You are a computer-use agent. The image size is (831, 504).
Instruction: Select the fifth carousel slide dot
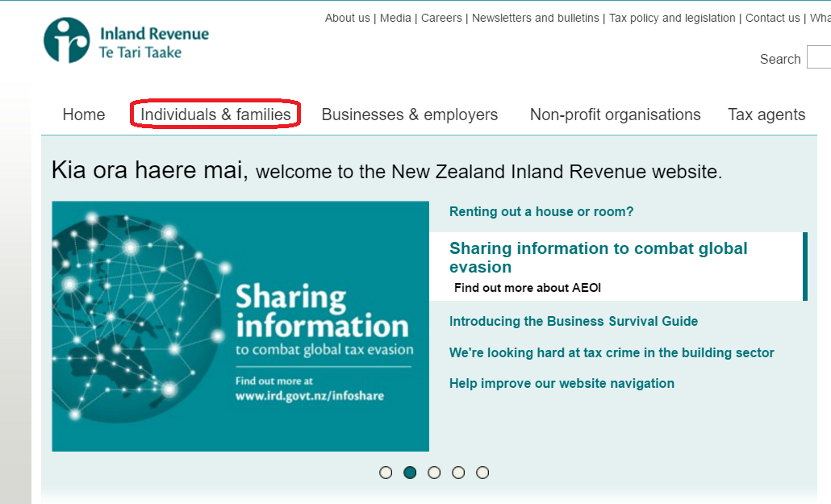point(482,473)
